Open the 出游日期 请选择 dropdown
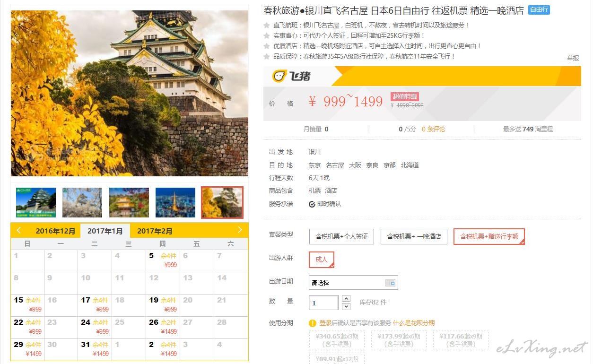 point(353,283)
